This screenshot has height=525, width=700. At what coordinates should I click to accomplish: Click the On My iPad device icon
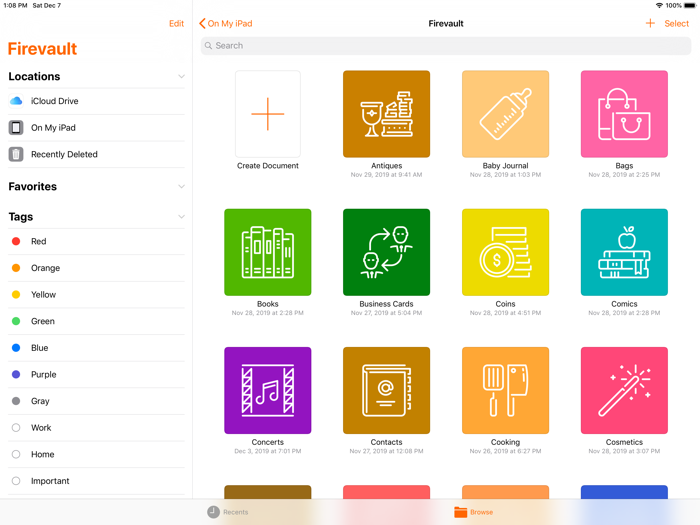click(x=16, y=128)
